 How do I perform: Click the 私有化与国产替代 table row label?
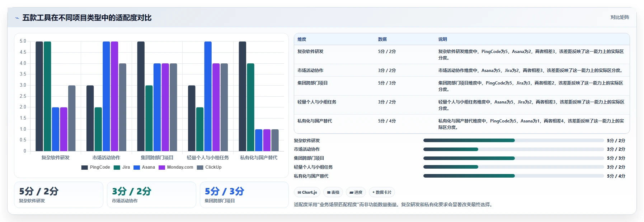(315, 121)
